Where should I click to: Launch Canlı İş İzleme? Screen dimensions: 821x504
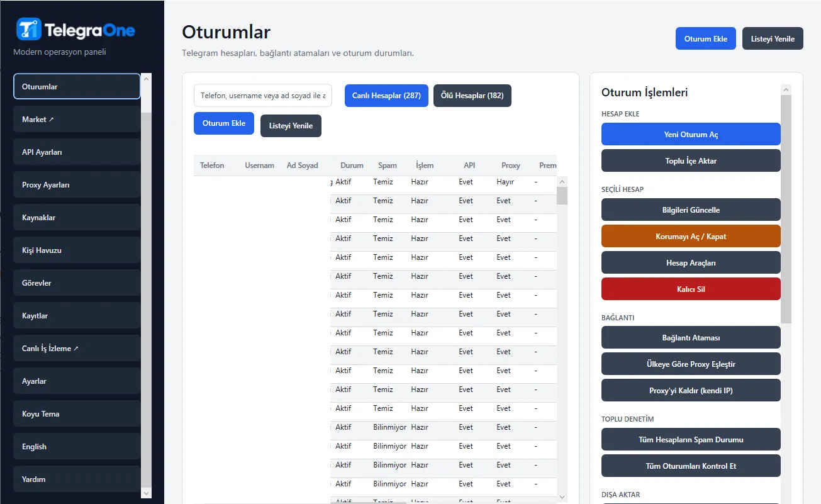pyautogui.click(x=77, y=349)
